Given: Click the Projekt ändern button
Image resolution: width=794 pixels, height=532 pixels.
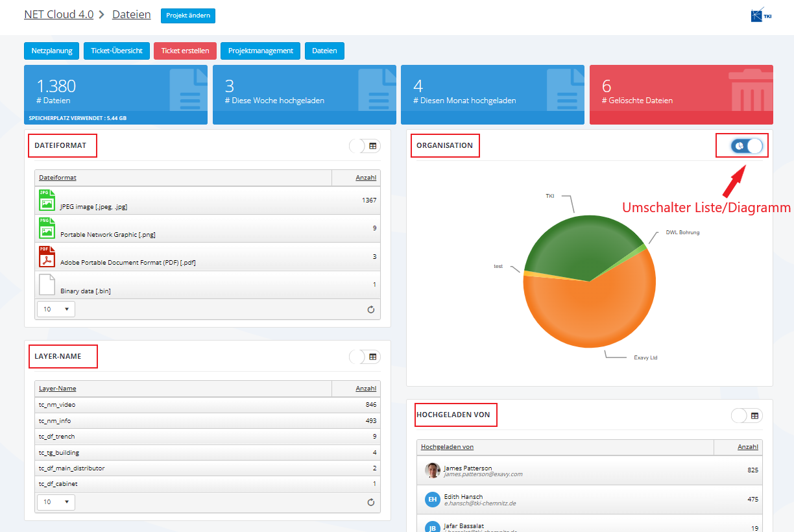Looking at the screenshot, I should pyautogui.click(x=188, y=16).
